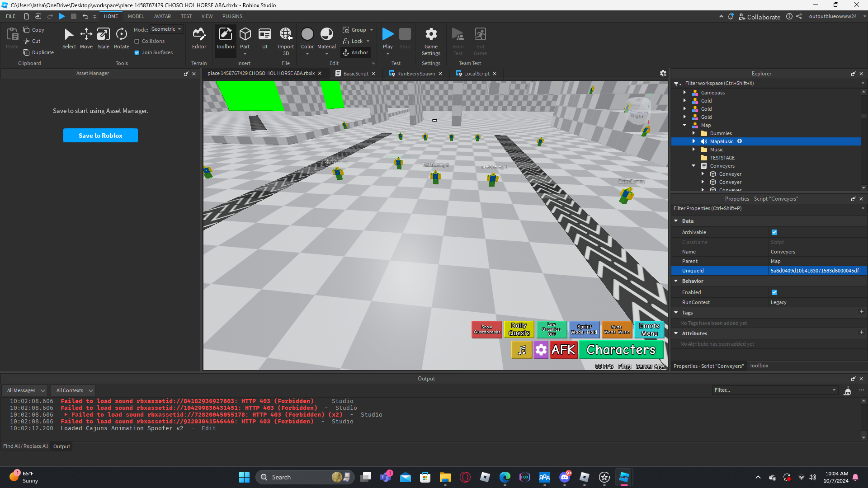Select the Scale tool
868x488 pixels.
(x=104, y=38)
